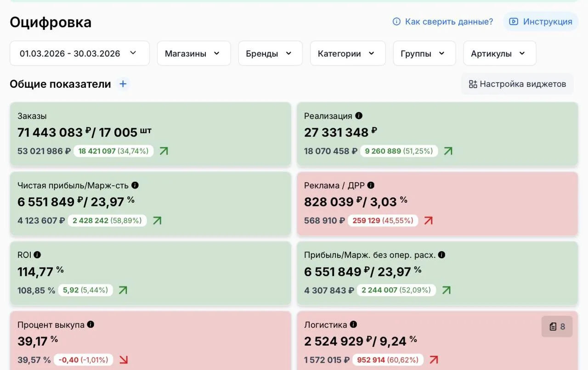Viewport: 588px width, 370px height.
Task: Click the badge -0,40 (-1,01%)
Action: 83,360
